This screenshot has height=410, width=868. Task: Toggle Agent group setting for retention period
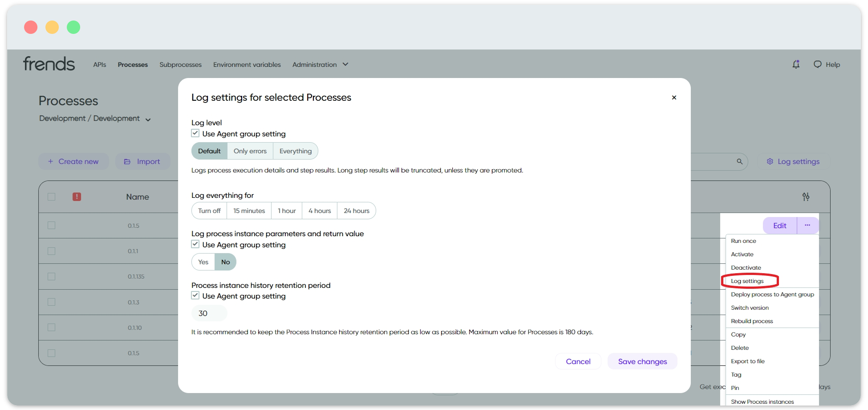click(195, 295)
